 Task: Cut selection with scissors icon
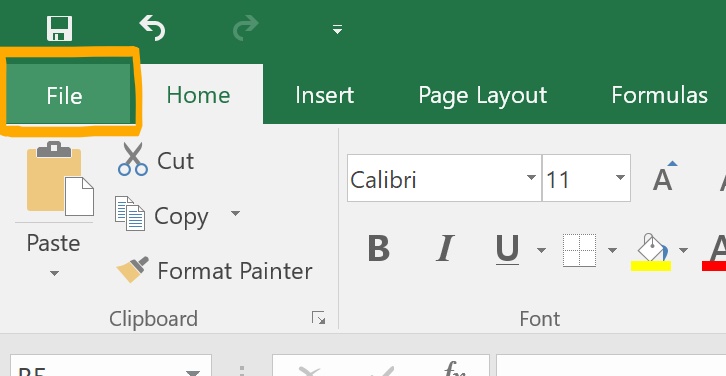tap(133, 159)
